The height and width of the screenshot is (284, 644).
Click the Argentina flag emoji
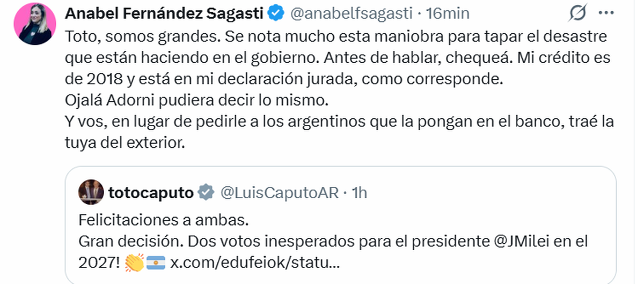tap(156, 263)
